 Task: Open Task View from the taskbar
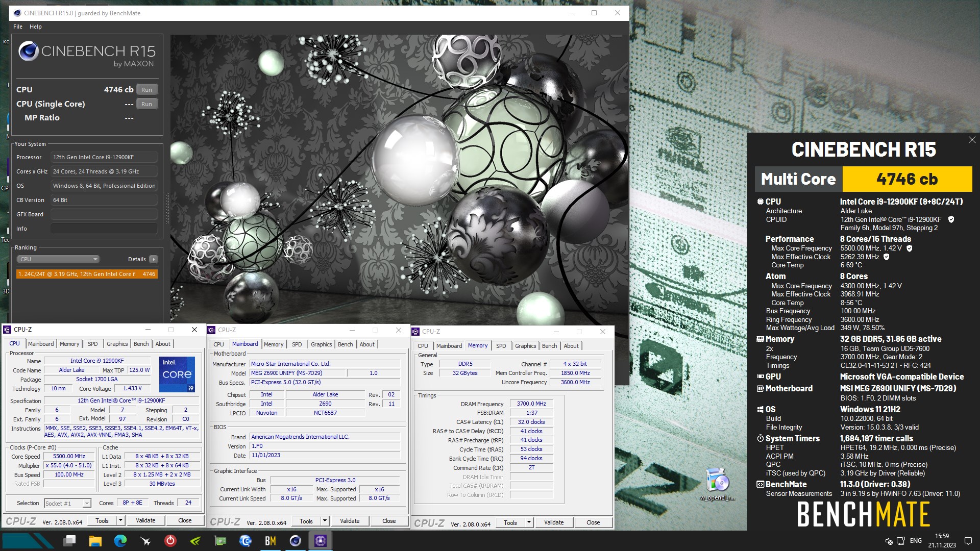(70, 540)
